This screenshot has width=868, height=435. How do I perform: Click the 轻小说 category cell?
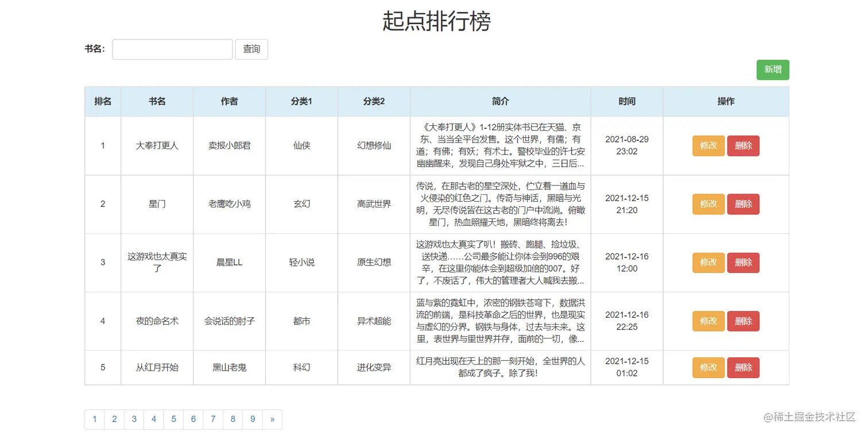click(302, 263)
